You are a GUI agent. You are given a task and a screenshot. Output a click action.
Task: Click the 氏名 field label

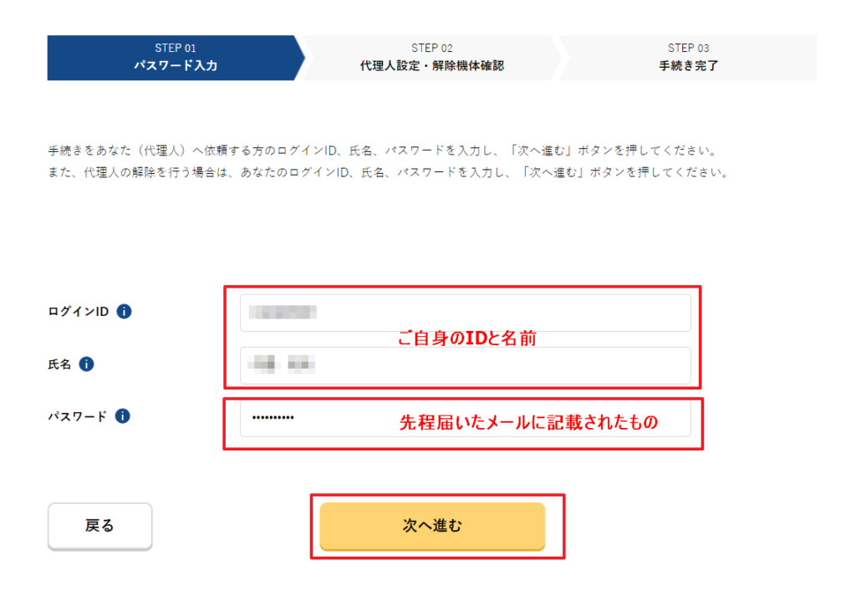59,364
